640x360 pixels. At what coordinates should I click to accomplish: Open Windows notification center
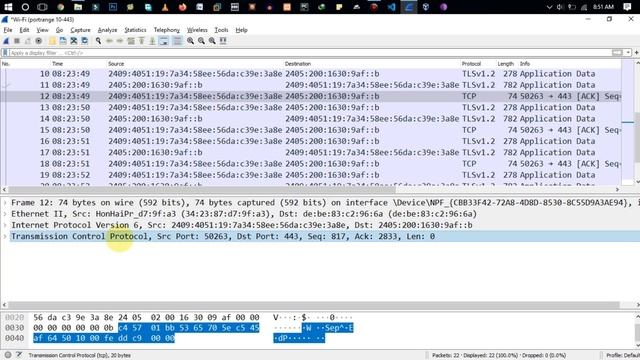(x=627, y=7)
